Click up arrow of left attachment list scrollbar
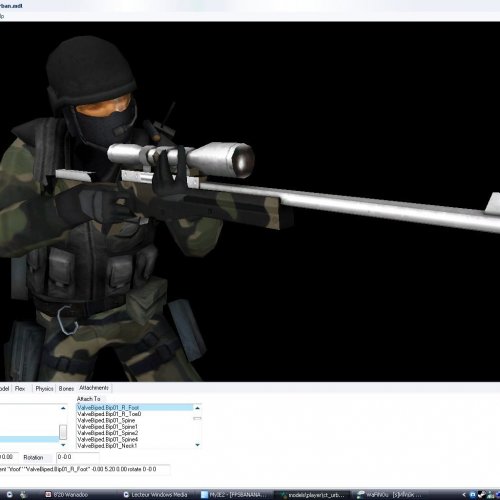500x500 pixels. coord(63,408)
